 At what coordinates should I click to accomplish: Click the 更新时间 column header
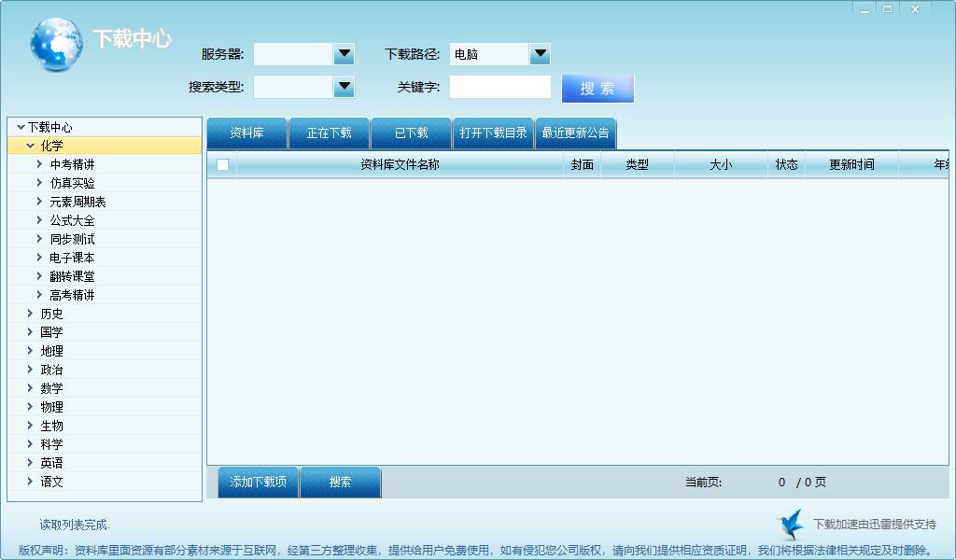click(851, 164)
